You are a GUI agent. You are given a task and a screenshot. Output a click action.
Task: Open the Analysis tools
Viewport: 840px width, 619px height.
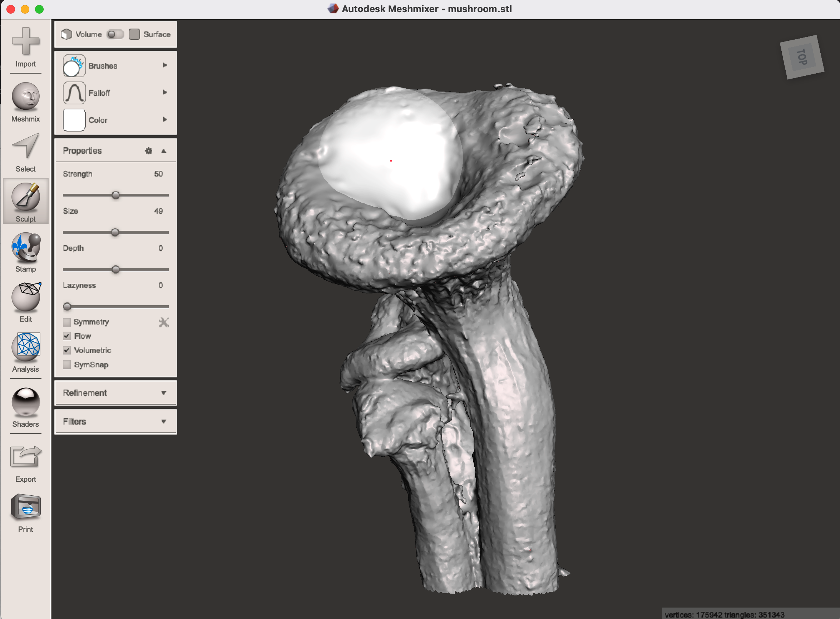25,353
